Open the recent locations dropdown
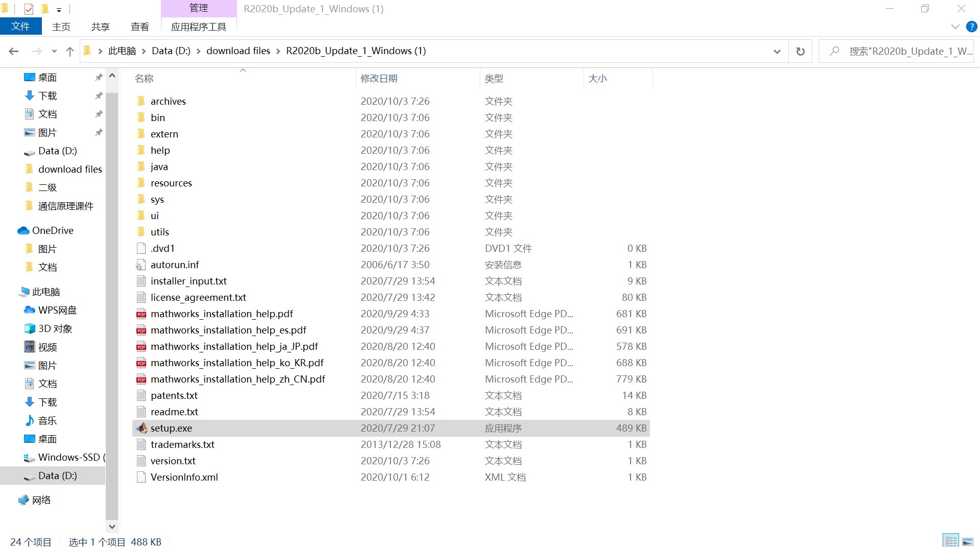This screenshot has height=547, width=980. coord(54,51)
